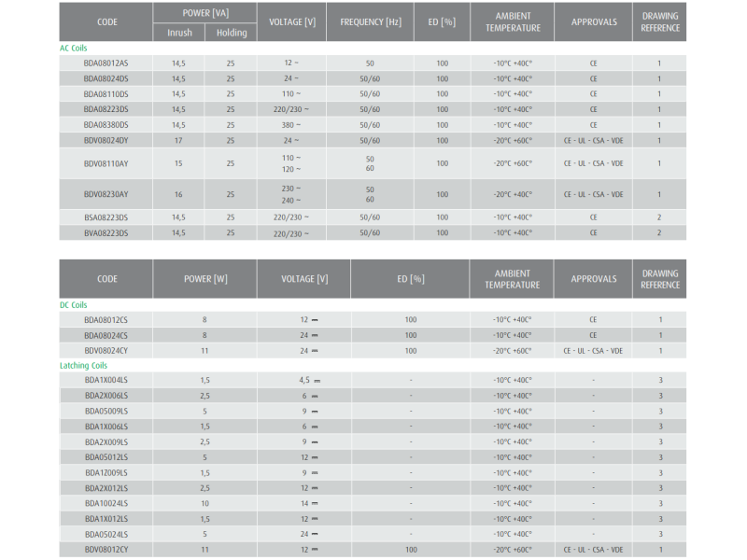Click the DC Coils section label
The image size is (747, 560).
(74, 304)
